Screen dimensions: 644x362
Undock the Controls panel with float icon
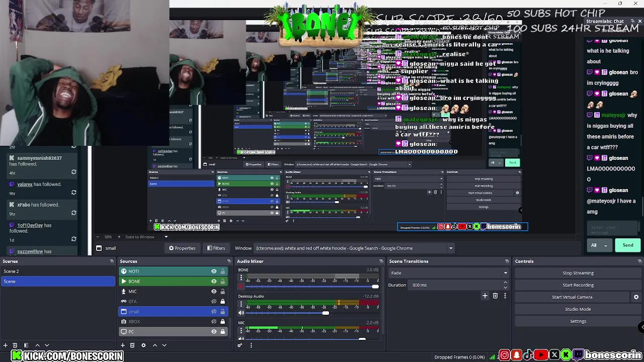640,261
